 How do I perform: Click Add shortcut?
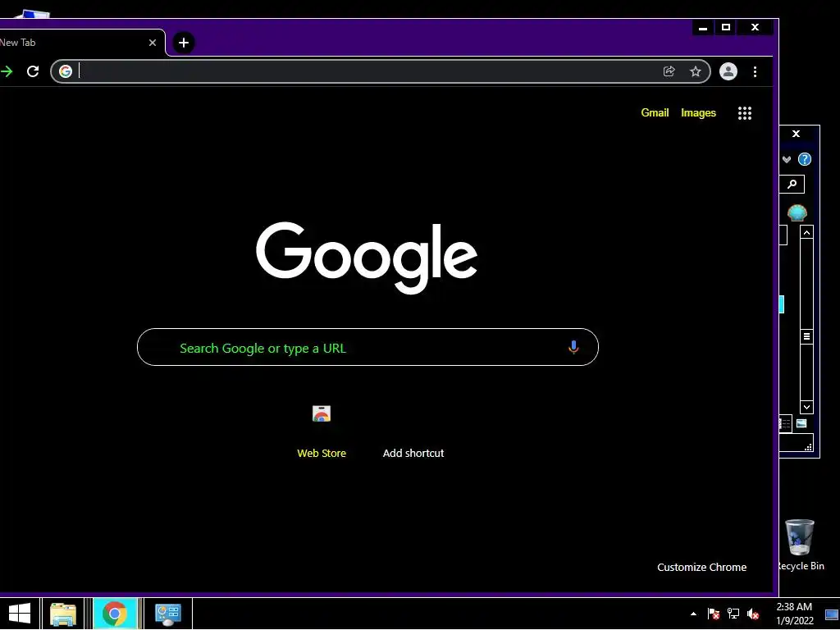[413, 453]
